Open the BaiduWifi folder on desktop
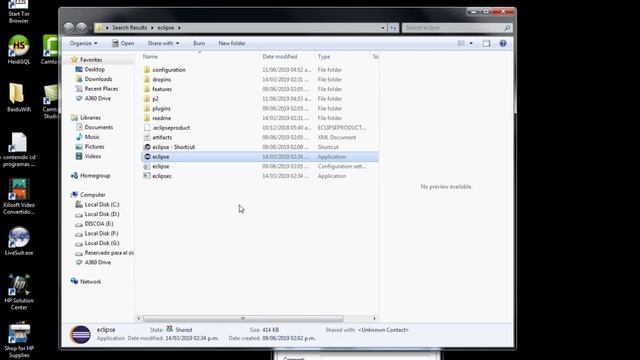 click(19, 97)
